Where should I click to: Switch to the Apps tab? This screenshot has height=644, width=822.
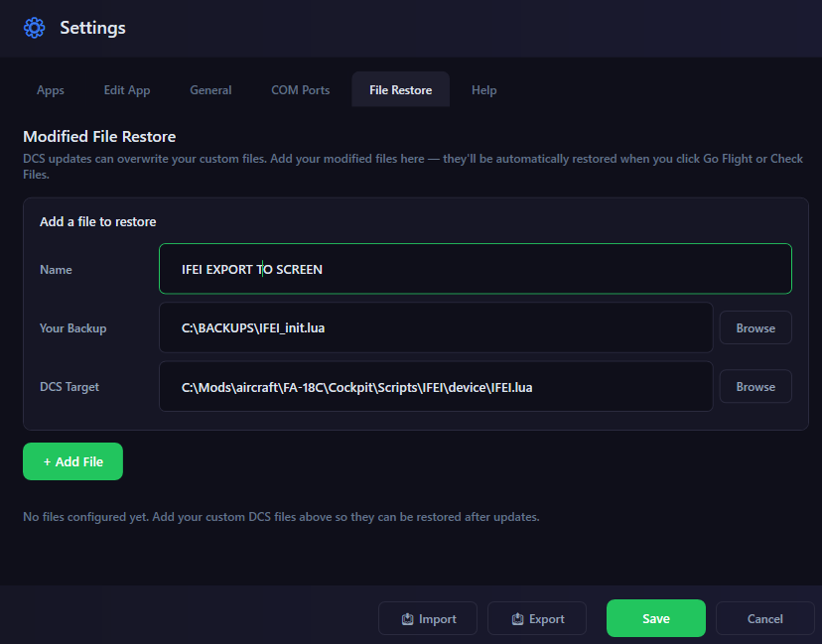coord(50,89)
